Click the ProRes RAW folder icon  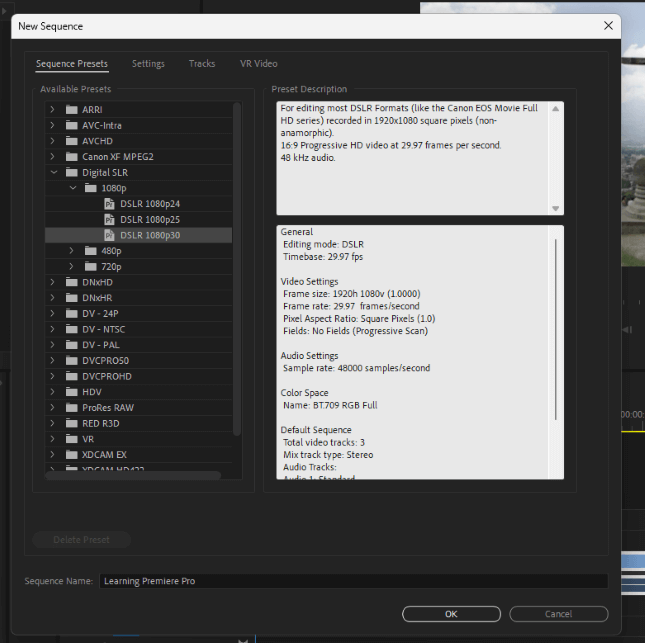[x=71, y=408]
